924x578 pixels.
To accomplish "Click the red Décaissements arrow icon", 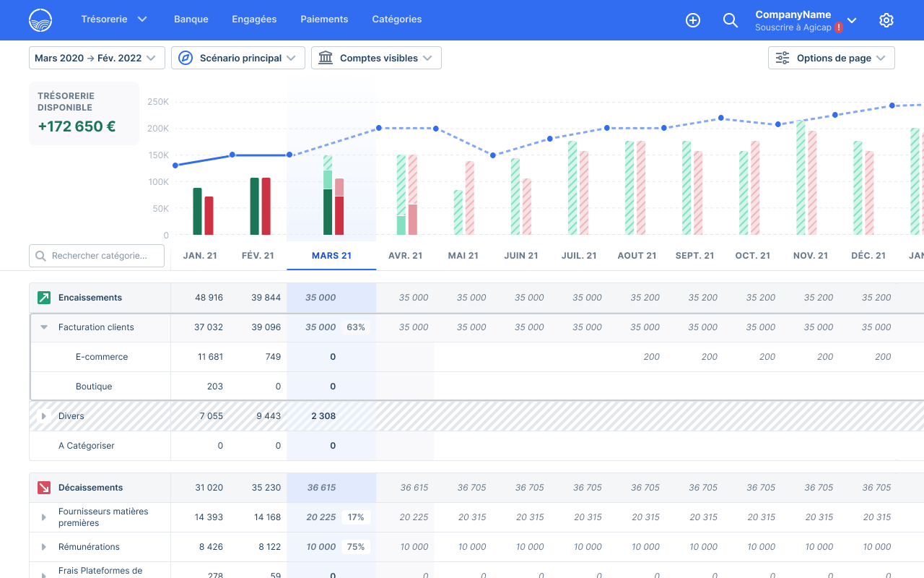I will pos(44,488).
